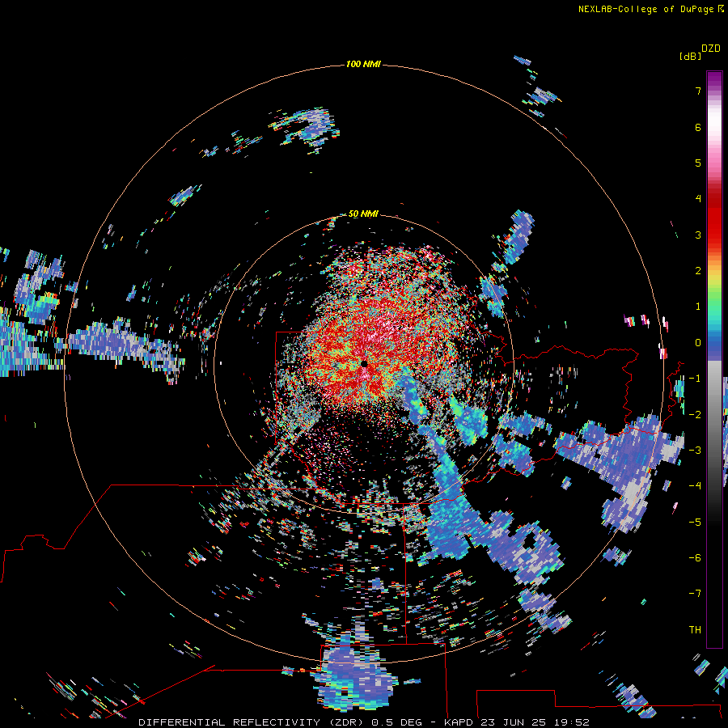Click the 50 NMI range ring label

tap(363, 214)
